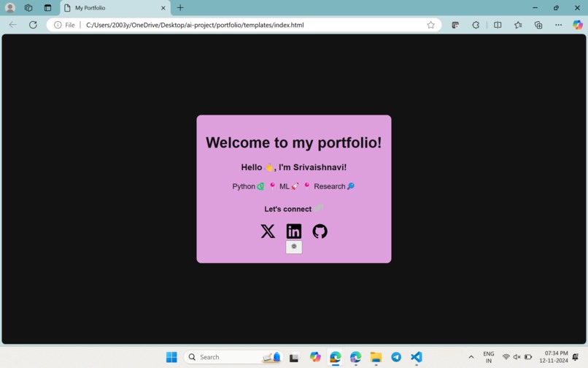Image resolution: width=588 pixels, height=368 pixels.
Task: Click the 'Hello, I'm Srivaishnavi!' text
Action: click(x=293, y=167)
